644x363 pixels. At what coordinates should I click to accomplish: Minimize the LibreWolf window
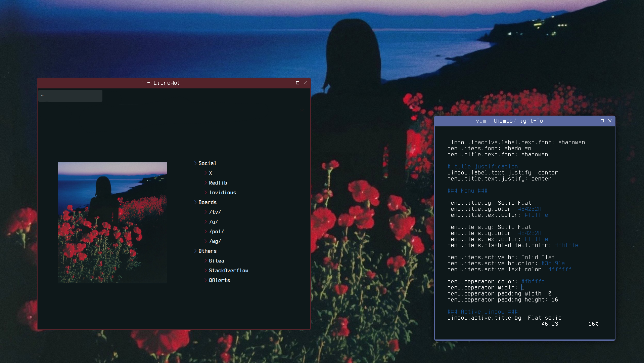pyautogui.click(x=290, y=83)
